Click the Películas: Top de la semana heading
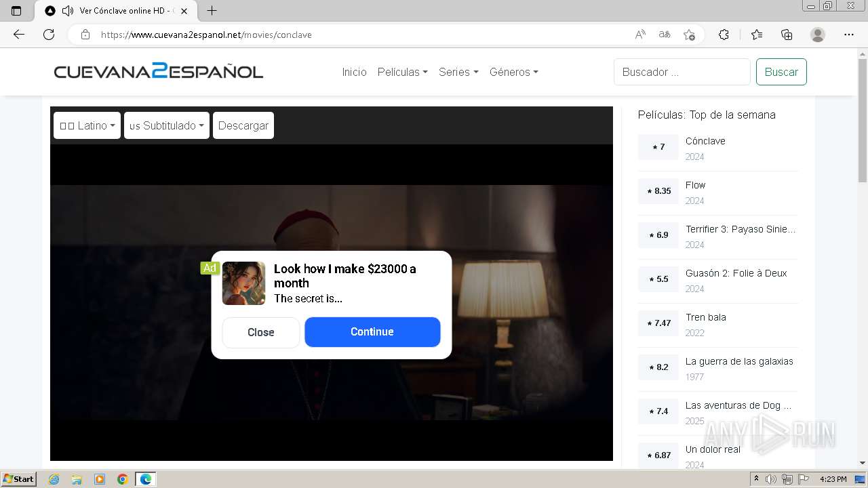 tap(707, 115)
